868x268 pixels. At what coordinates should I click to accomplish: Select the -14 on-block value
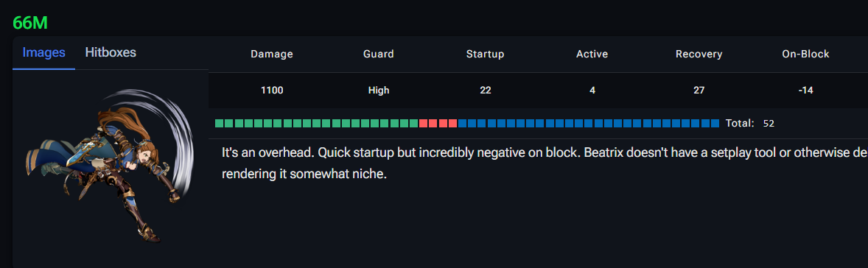[x=806, y=91]
